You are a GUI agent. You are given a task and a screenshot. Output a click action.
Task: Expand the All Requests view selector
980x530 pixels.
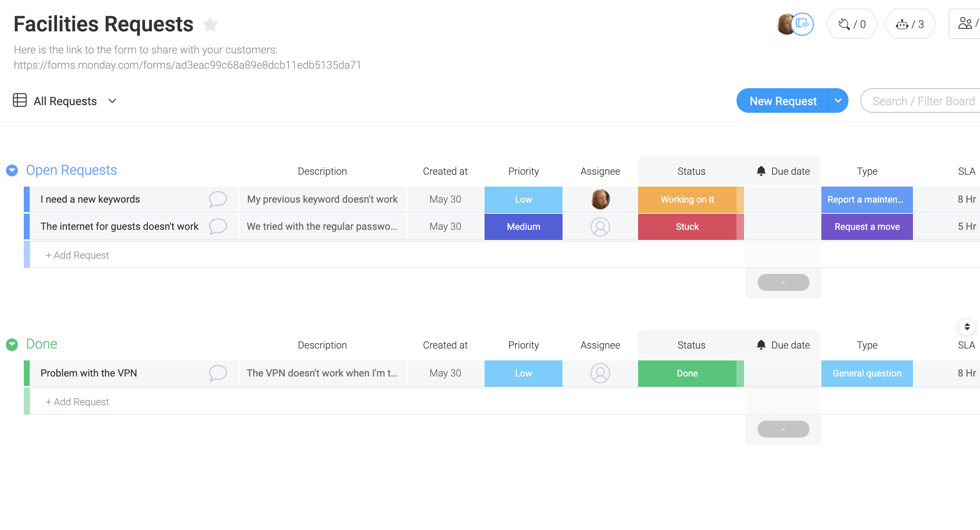coord(112,101)
